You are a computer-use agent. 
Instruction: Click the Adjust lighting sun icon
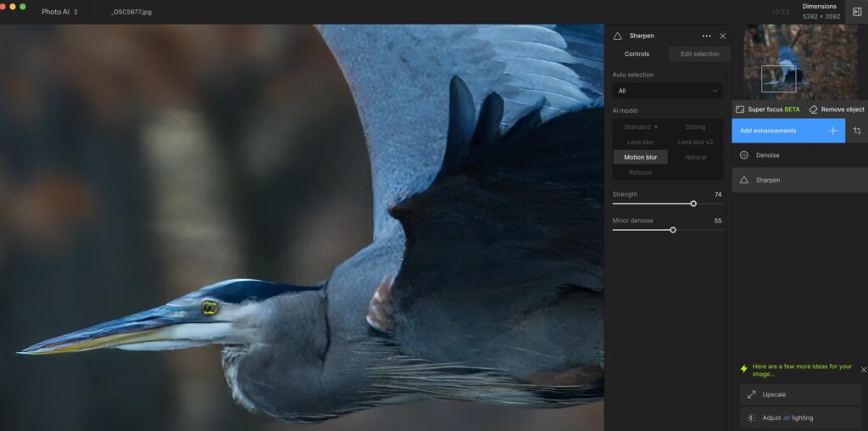click(751, 417)
